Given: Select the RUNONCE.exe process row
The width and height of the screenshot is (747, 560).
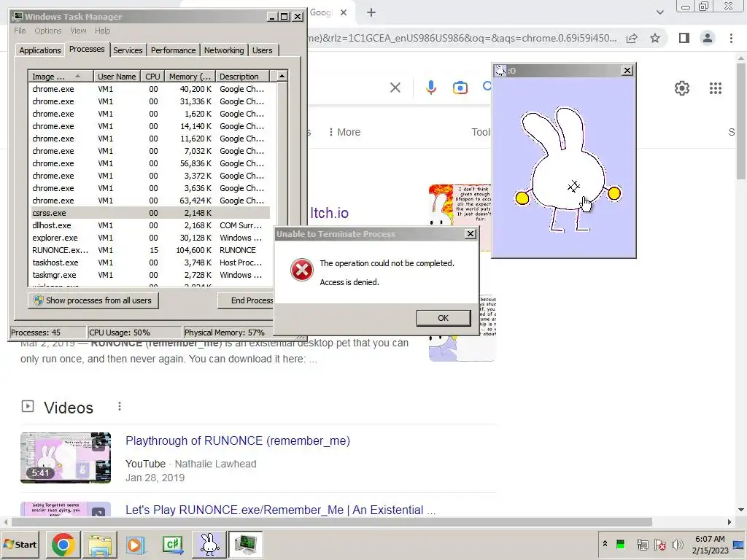Looking at the screenshot, I should [150, 250].
